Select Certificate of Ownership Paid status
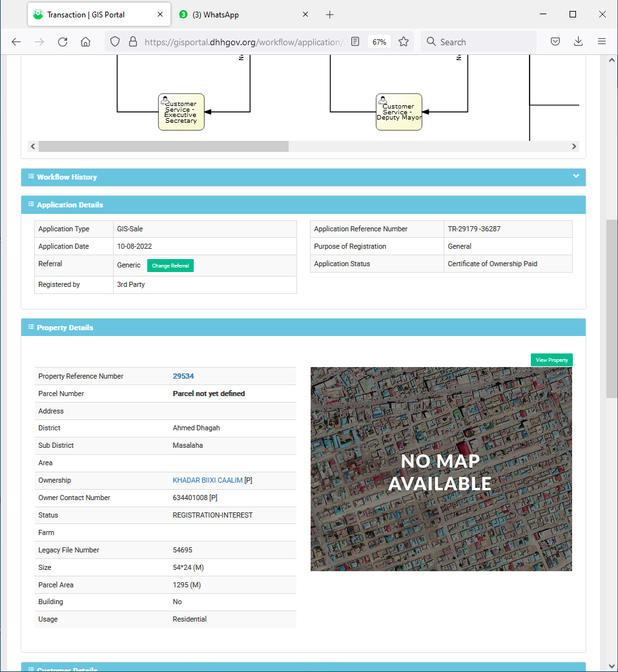Image resolution: width=618 pixels, height=672 pixels. [x=493, y=264]
